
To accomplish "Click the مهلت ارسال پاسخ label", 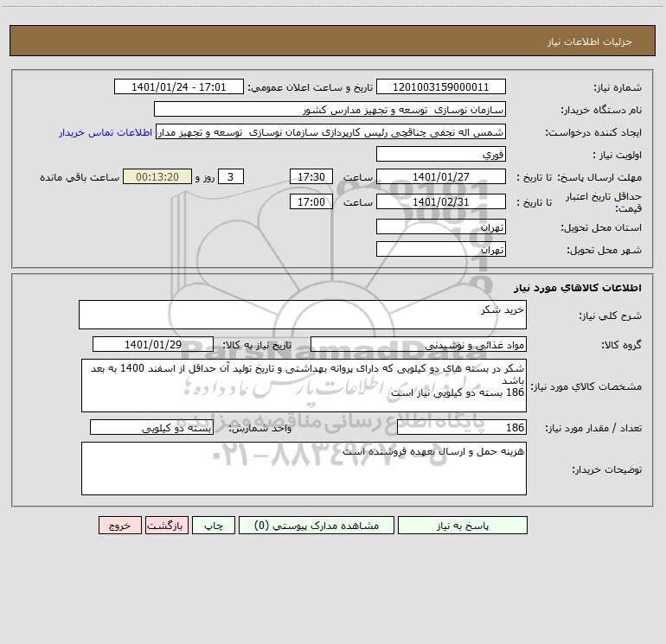I will click(x=599, y=177).
